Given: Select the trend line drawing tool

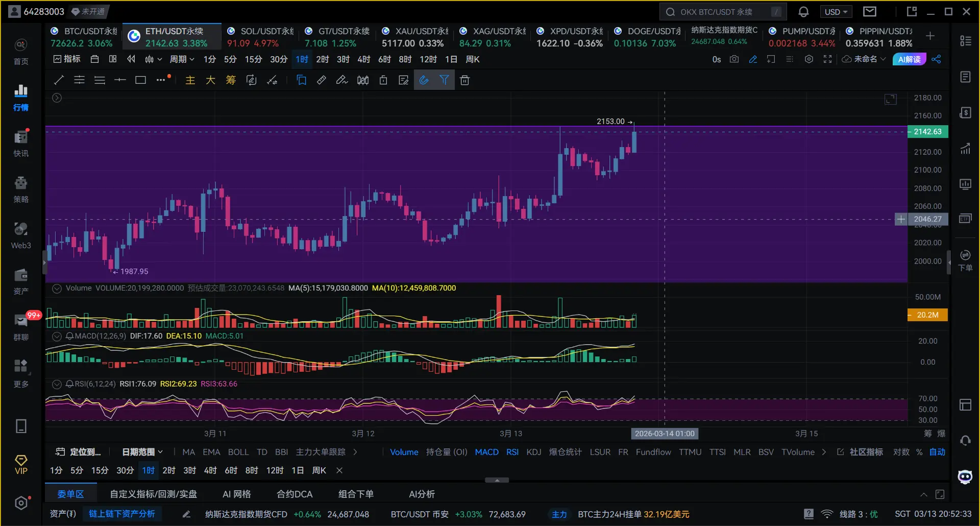Looking at the screenshot, I should pyautogui.click(x=59, y=80).
